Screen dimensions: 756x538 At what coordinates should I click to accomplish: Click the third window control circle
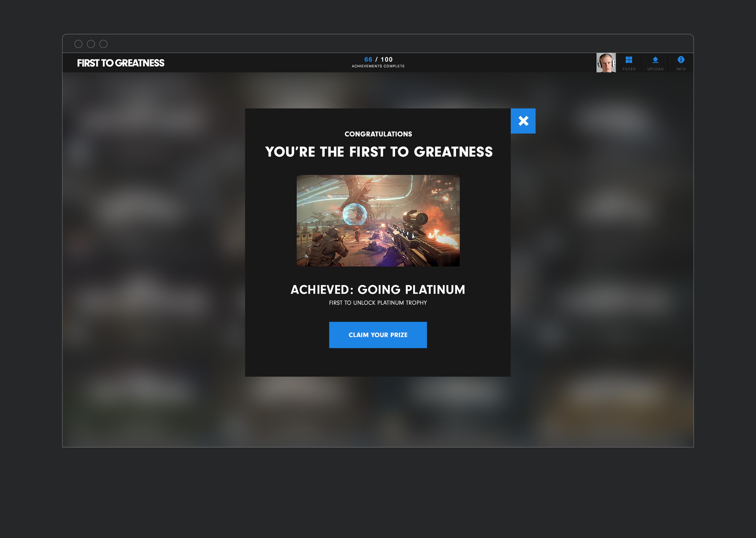point(103,44)
